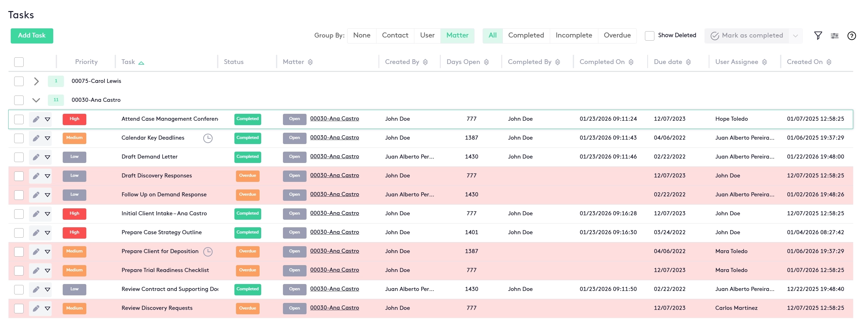Sort the Days Open column
The image size is (868, 319).
coord(486,62)
